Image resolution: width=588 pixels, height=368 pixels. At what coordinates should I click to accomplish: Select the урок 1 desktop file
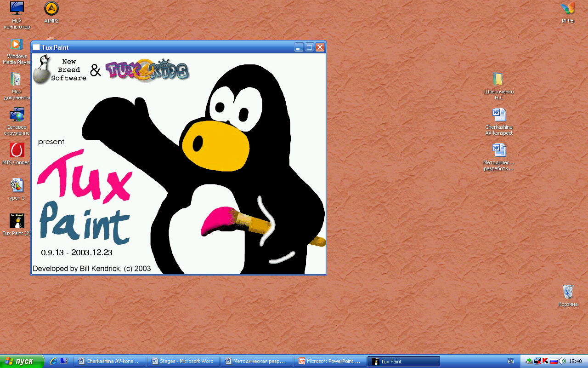tap(17, 190)
